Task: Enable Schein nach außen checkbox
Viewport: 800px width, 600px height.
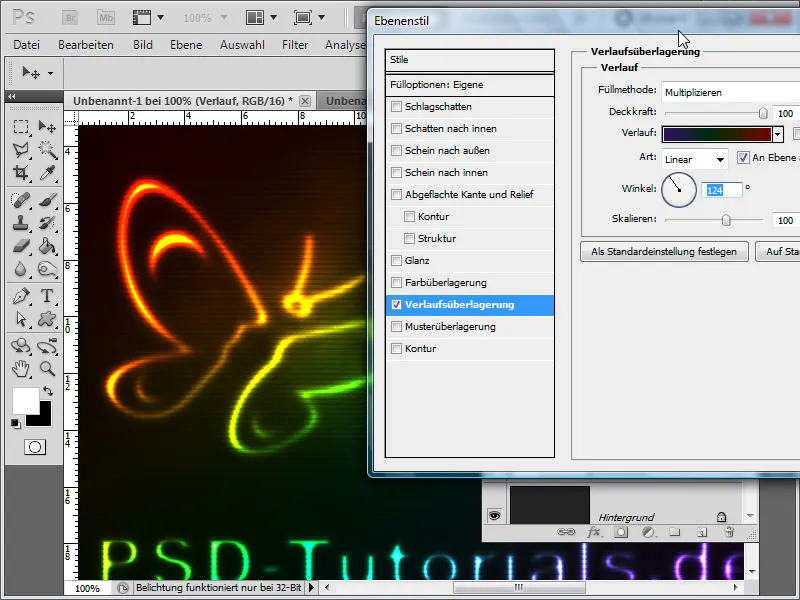Action: [396, 151]
